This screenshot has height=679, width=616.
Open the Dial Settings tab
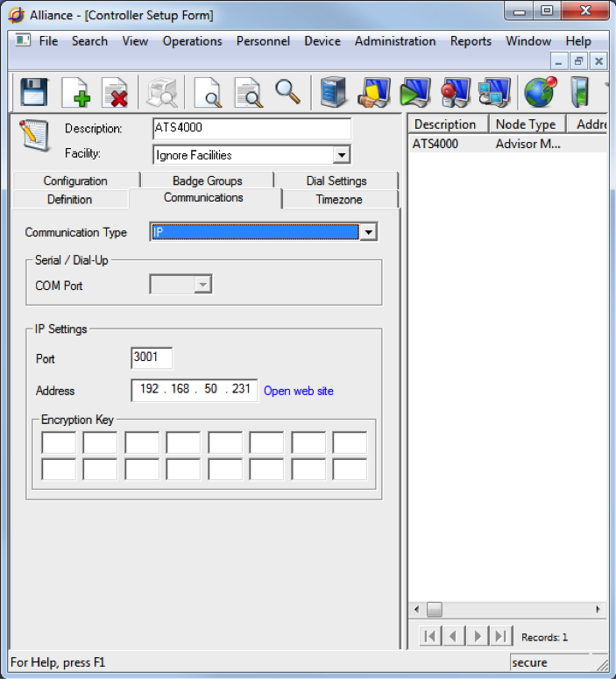(336, 180)
